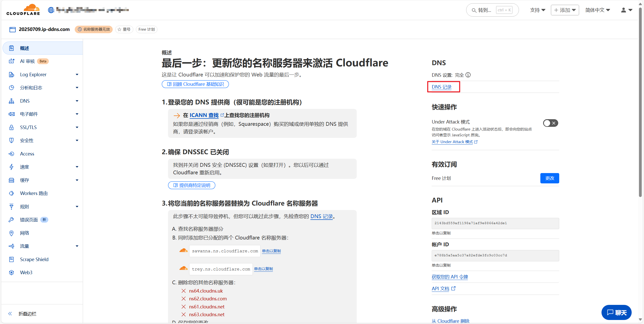Viewport: 644px width, 324px height.
Task: Click the double chevron 折叠边栏 icon
Action: pos(10,314)
